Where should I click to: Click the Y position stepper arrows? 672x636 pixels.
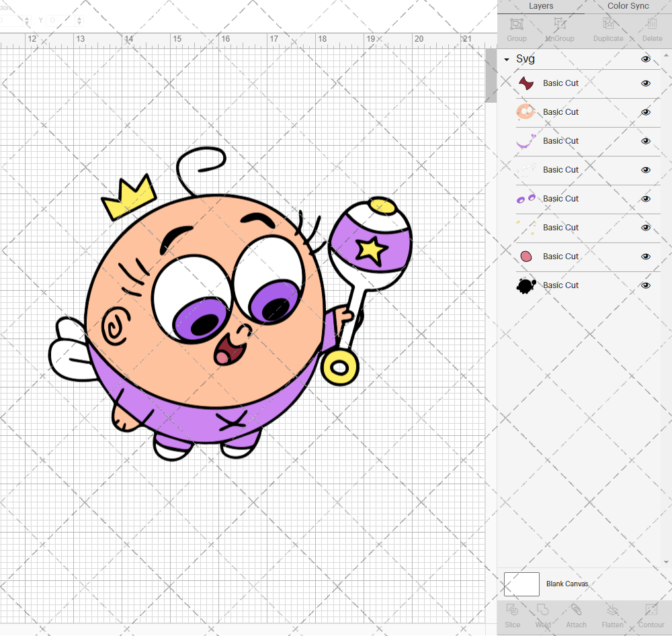click(x=79, y=21)
